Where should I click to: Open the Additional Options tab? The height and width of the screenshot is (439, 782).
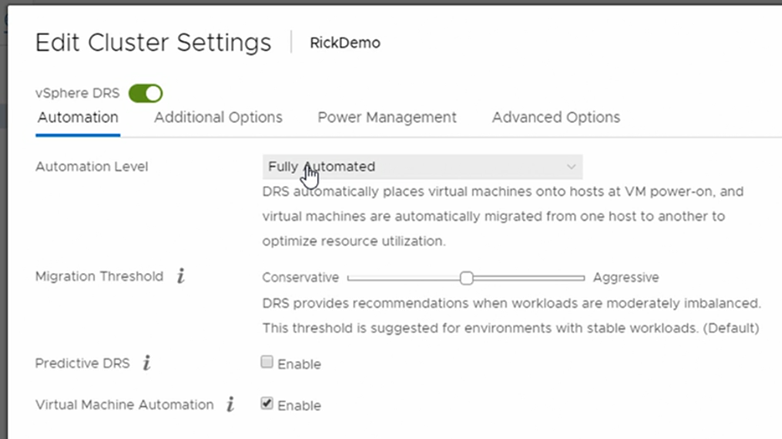point(218,117)
